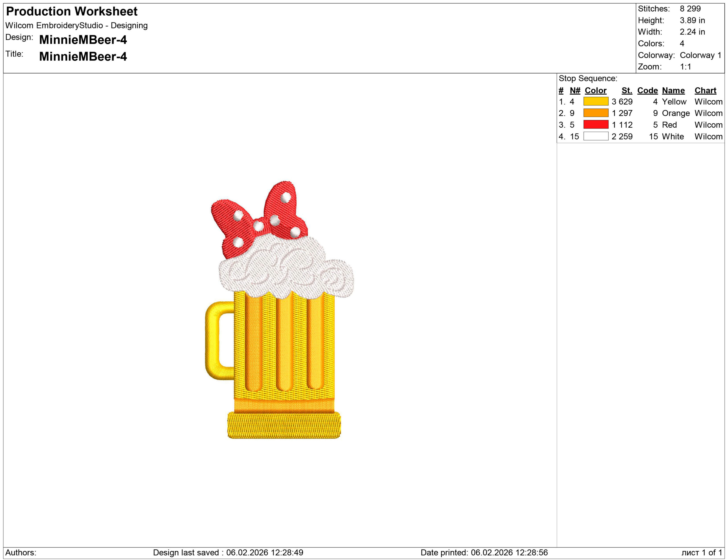Click the Yellow color swatch

(x=596, y=101)
